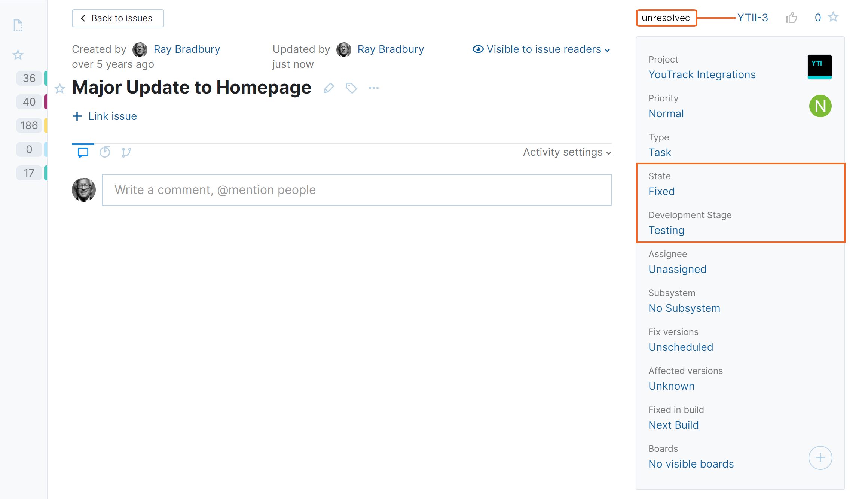868x499 pixels.
Task: Toggle star next to issue title
Action: point(60,89)
